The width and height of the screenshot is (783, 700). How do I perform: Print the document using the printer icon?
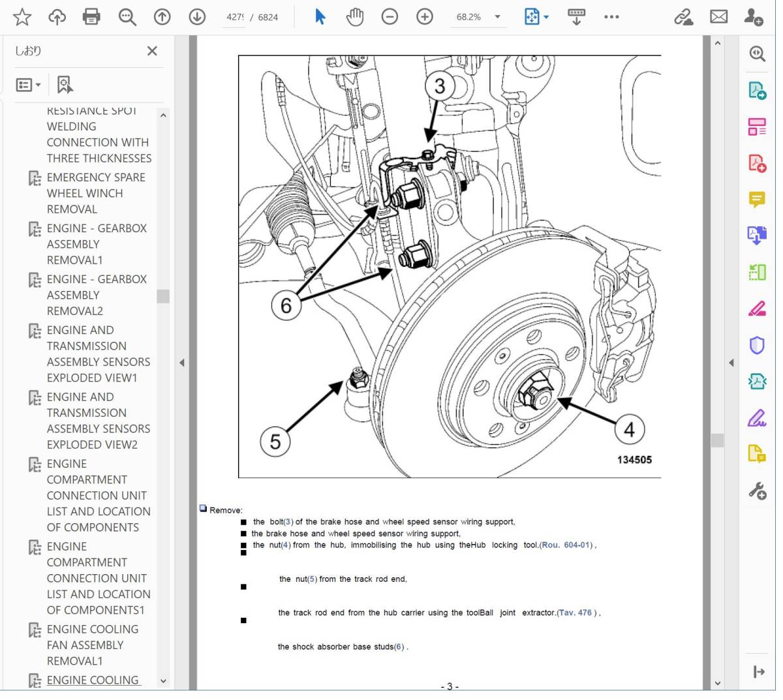(x=92, y=17)
